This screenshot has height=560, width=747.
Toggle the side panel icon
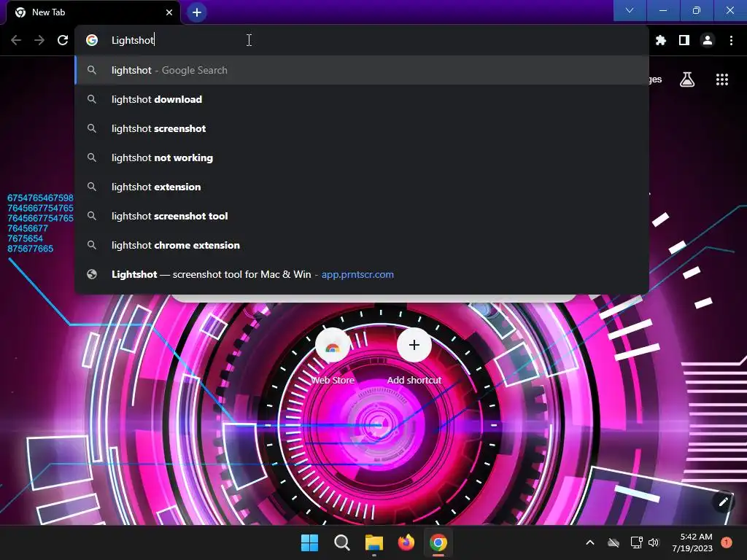684,41
